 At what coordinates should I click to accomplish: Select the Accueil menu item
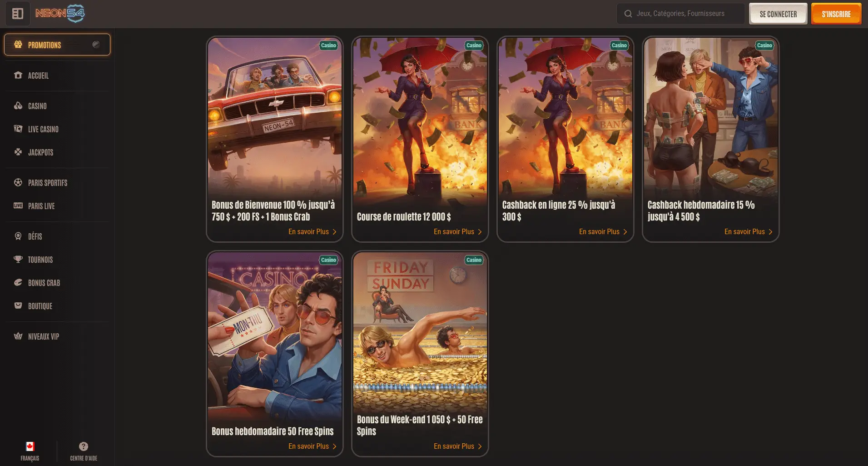(x=57, y=75)
